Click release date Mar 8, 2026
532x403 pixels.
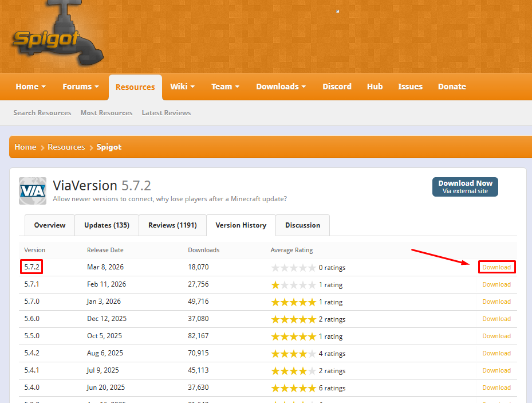105,267
